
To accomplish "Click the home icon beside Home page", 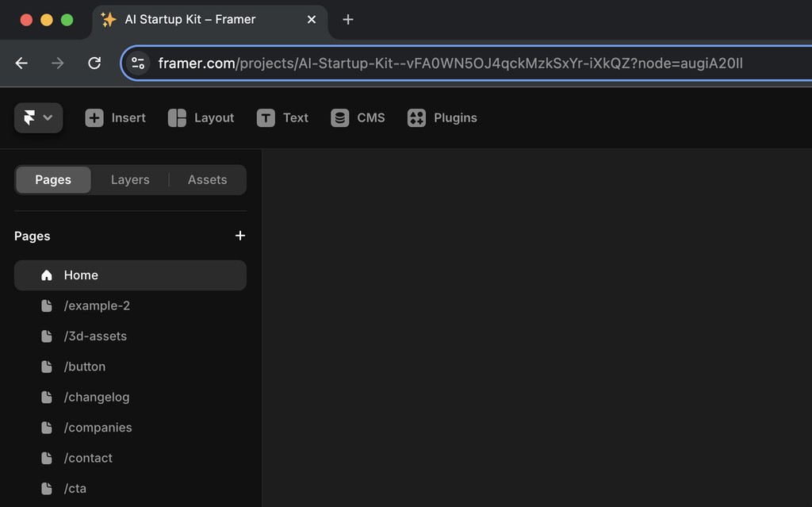I will [46, 275].
